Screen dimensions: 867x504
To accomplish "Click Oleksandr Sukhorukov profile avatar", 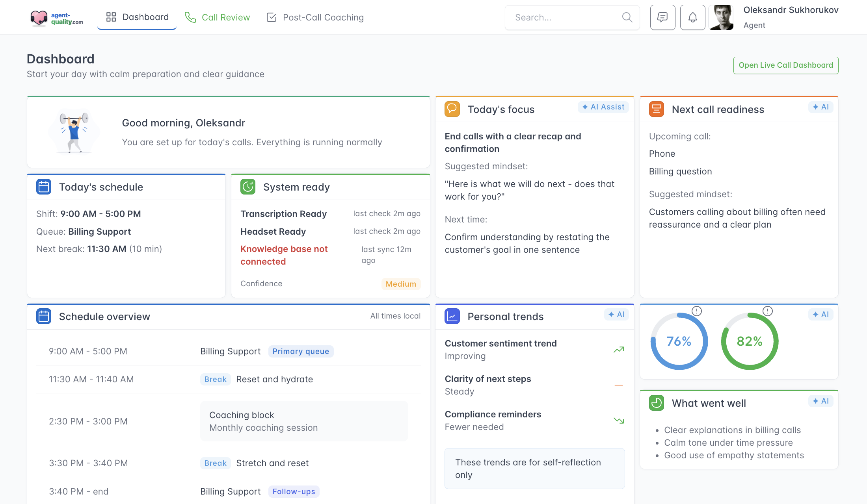I will coord(721,17).
